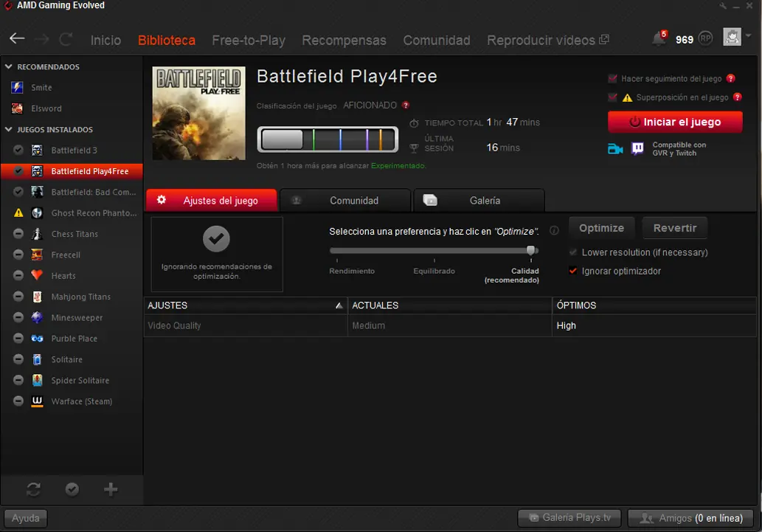
Task: Open the profile dropdown arrow
Action: (749, 35)
